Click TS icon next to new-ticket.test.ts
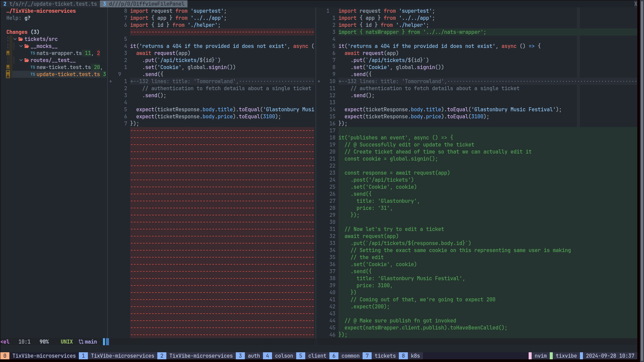The width and height of the screenshot is (644, 362). coord(33,67)
